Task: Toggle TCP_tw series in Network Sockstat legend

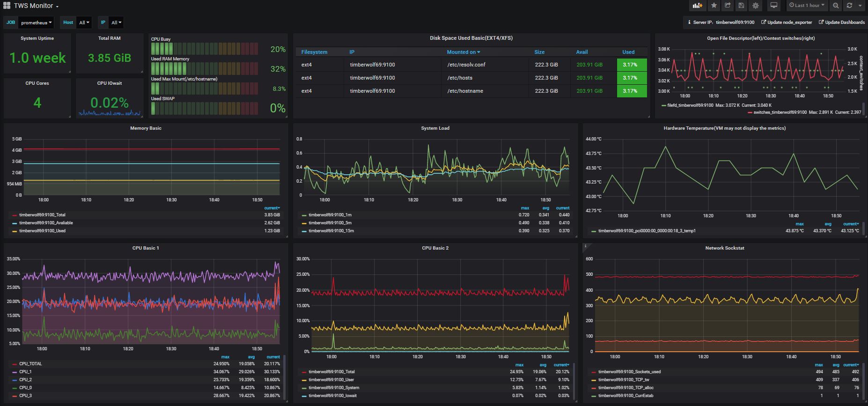Action: point(624,380)
